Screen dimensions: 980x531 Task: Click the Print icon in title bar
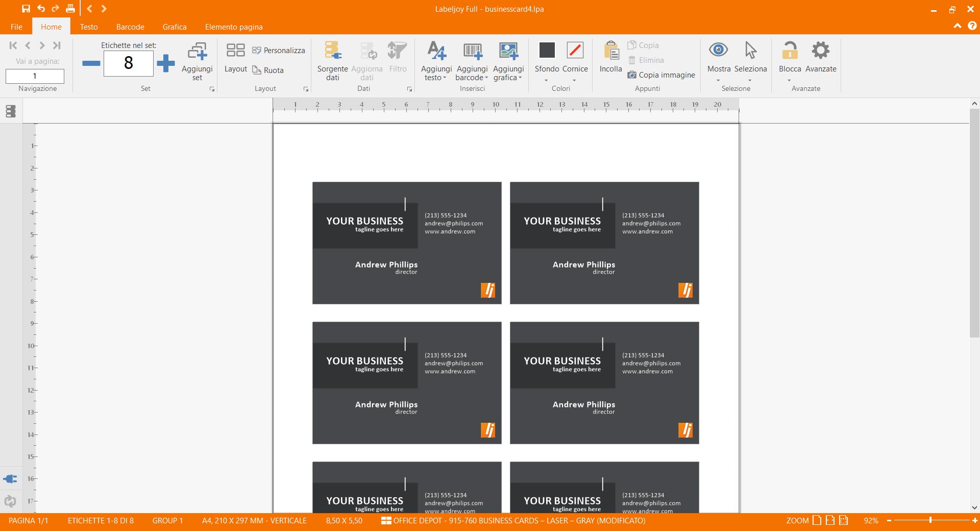pyautogui.click(x=70, y=9)
